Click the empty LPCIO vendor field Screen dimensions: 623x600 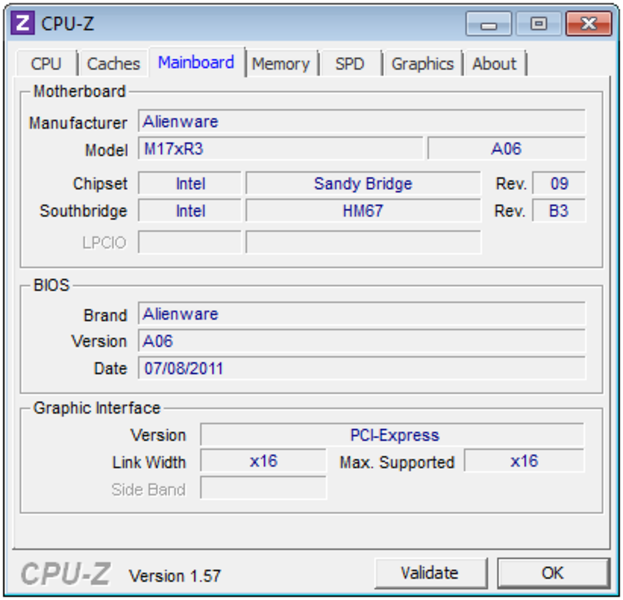point(190,242)
